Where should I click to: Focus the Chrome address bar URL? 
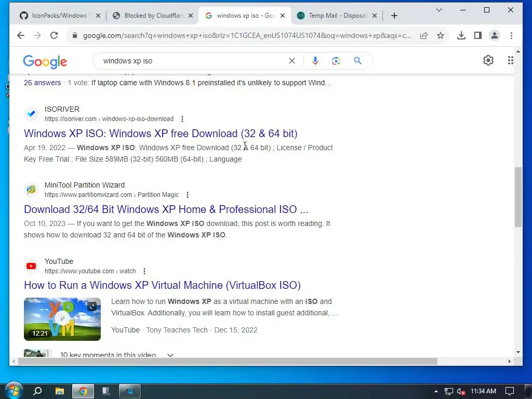pyautogui.click(x=247, y=35)
